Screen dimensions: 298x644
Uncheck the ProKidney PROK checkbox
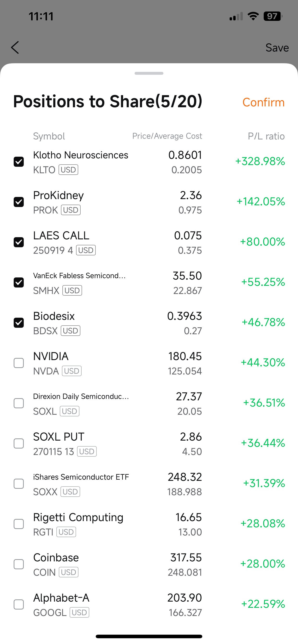click(x=19, y=202)
